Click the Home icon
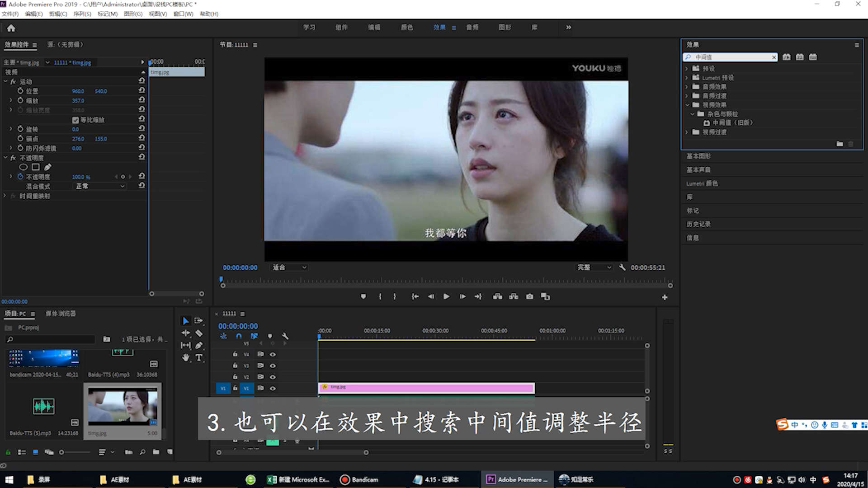This screenshot has width=868, height=488. (11, 28)
